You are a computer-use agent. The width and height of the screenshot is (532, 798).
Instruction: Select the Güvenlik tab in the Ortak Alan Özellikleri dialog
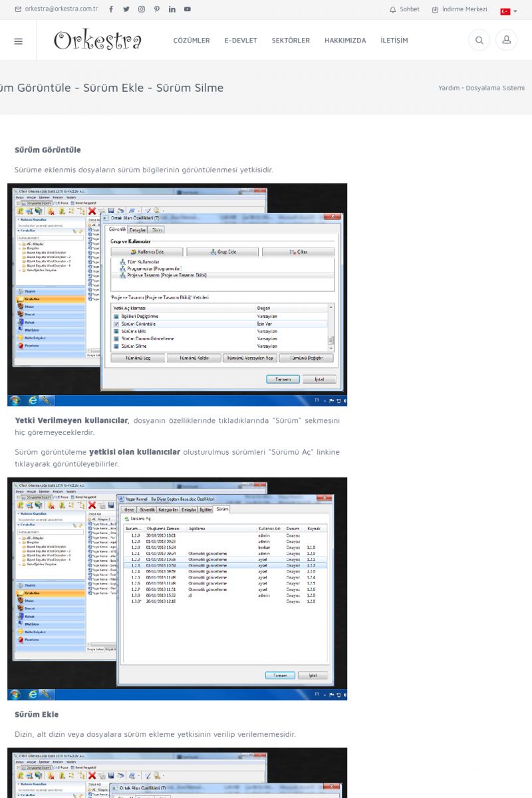pos(117,229)
